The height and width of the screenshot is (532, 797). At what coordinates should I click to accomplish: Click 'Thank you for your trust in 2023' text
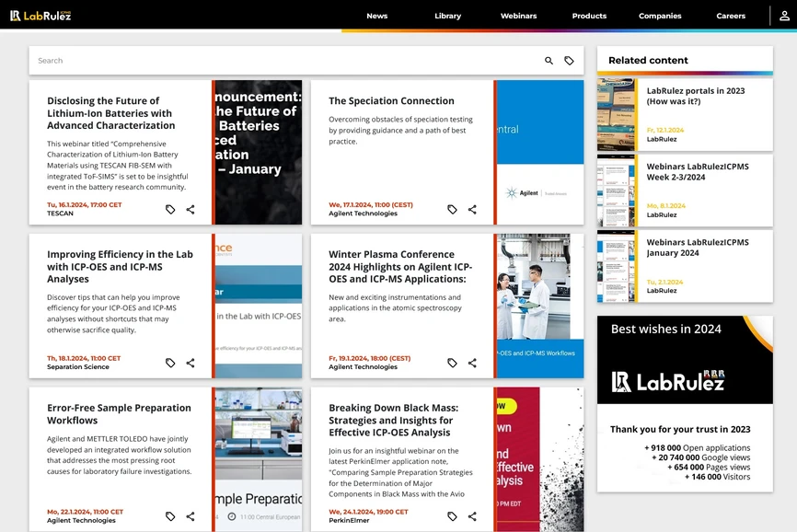pos(680,429)
